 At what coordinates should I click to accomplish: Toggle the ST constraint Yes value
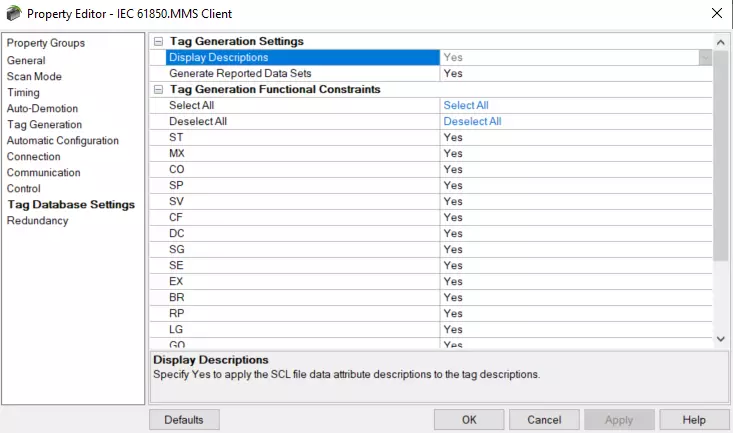pyautogui.click(x=453, y=137)
